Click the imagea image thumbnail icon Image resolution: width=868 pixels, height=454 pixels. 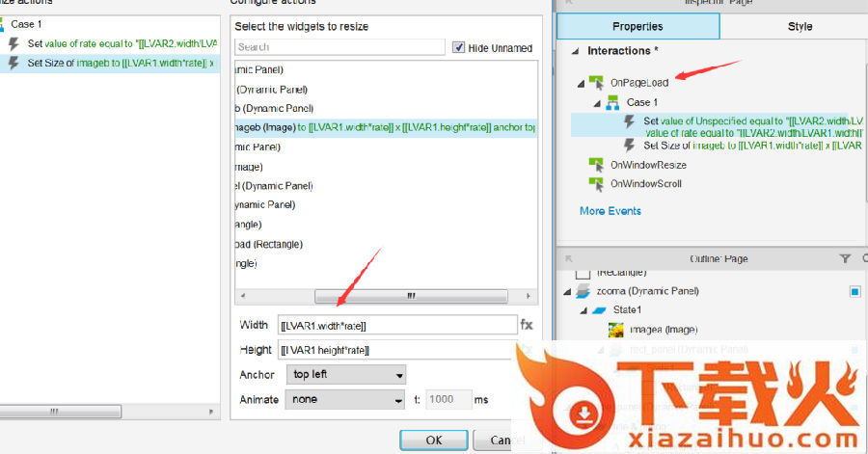coord(615,330)
